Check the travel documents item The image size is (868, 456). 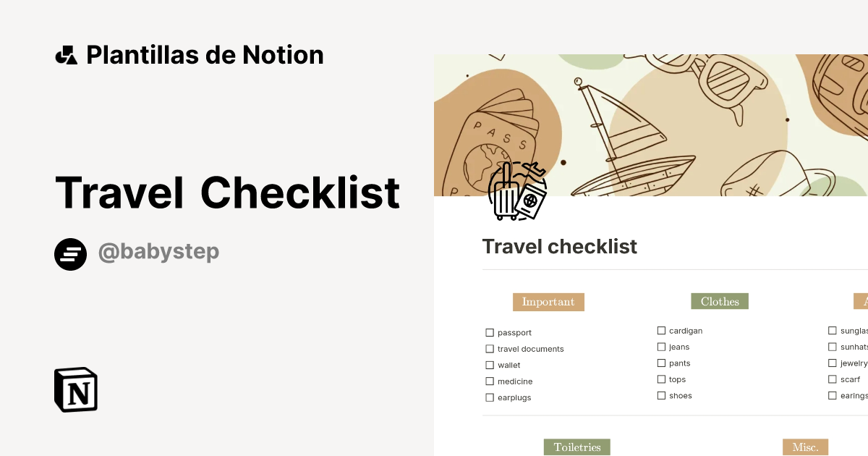(x=490, y=348)
